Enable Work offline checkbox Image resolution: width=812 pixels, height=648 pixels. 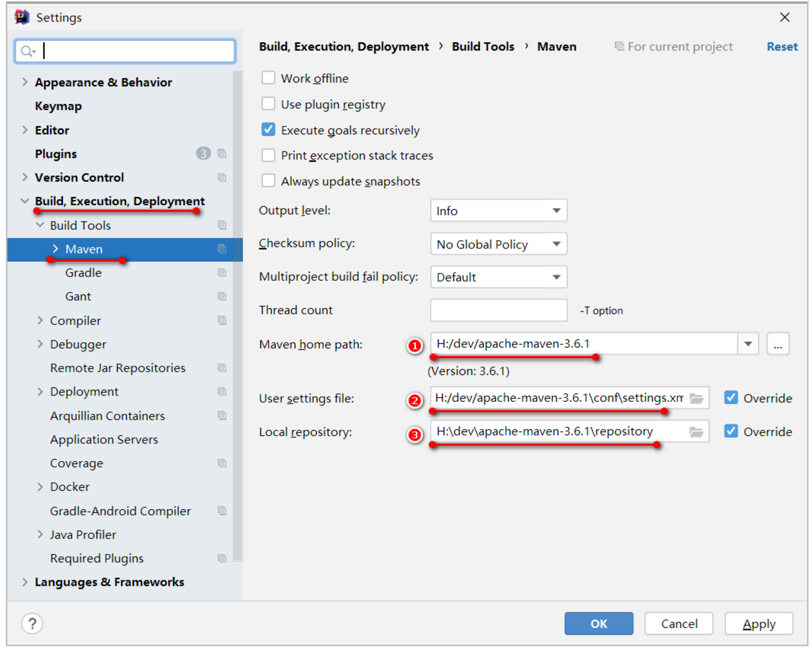[x=268, y=78]
